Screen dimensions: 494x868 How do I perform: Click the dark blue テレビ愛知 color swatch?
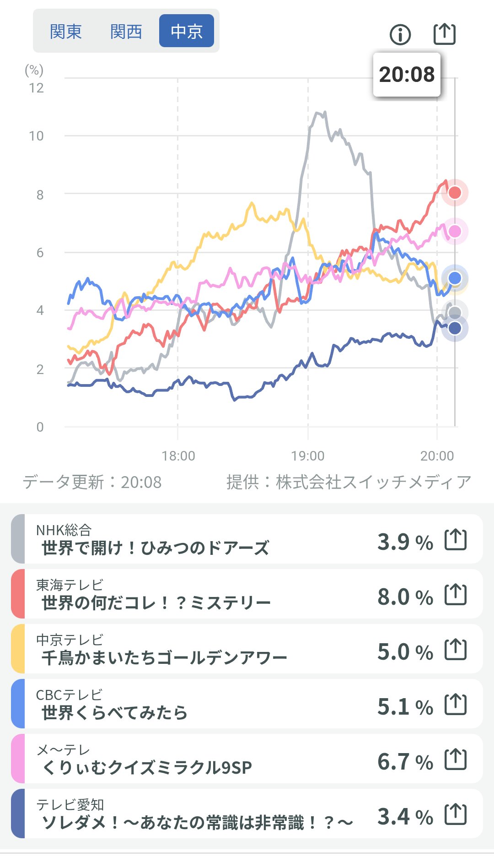point(18,814)
